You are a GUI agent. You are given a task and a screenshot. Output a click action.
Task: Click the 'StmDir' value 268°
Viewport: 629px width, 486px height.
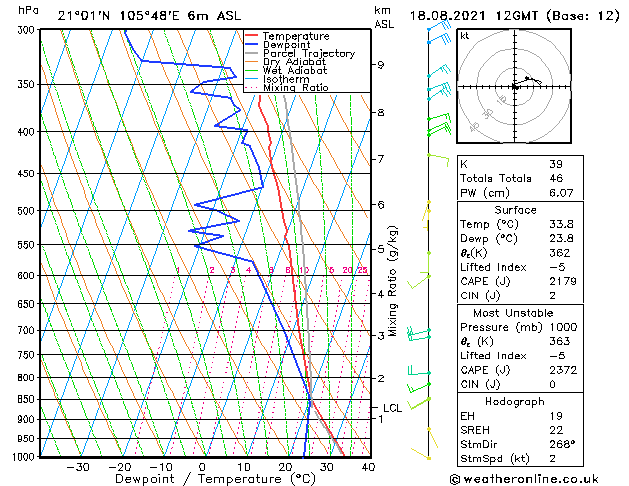(562, 444)
